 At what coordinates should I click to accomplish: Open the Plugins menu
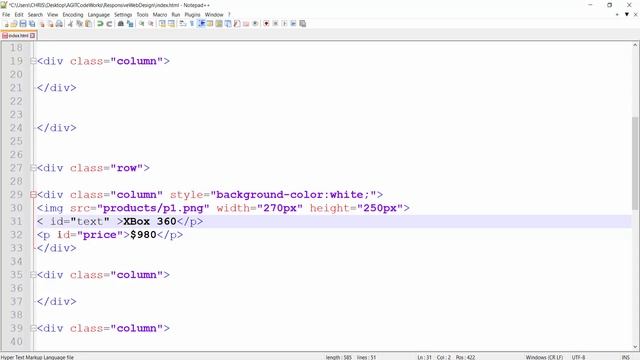click(192, 15)
